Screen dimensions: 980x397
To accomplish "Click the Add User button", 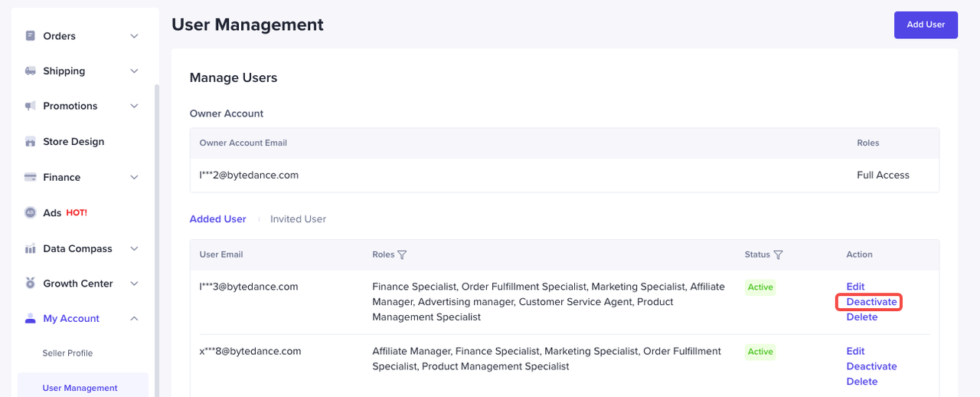I will point(926,25).
